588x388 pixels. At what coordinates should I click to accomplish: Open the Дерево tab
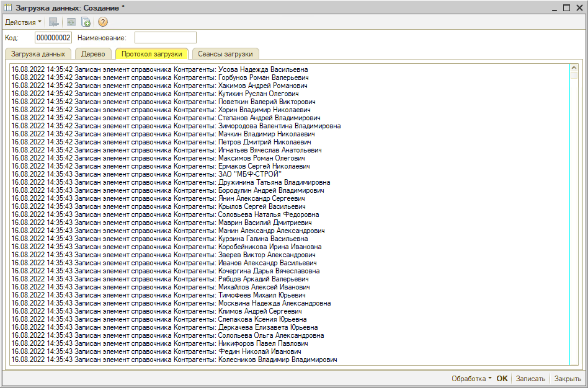coord(93,54)
